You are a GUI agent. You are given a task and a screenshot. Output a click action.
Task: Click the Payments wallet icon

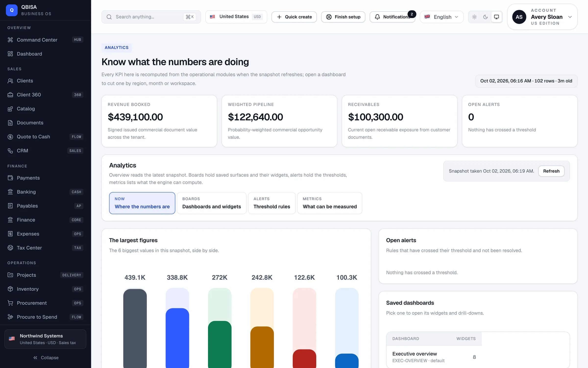click(x=10, y=178)
